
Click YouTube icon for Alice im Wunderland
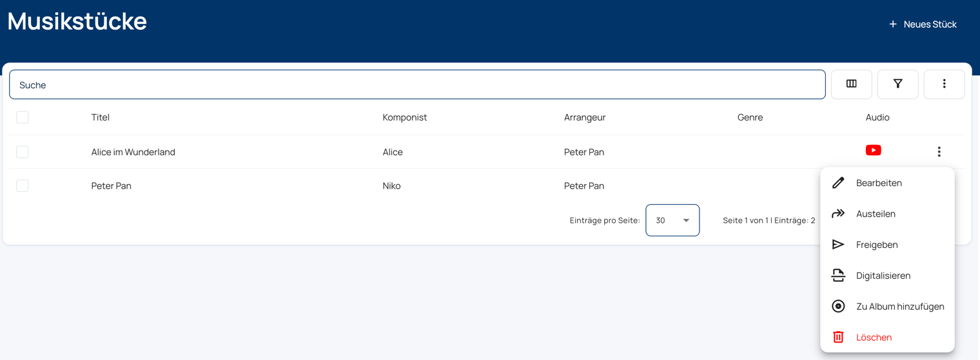tap(873, 151)
